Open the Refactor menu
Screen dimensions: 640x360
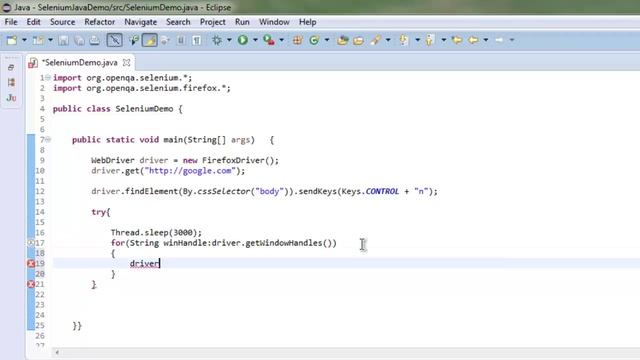(100, 22)
